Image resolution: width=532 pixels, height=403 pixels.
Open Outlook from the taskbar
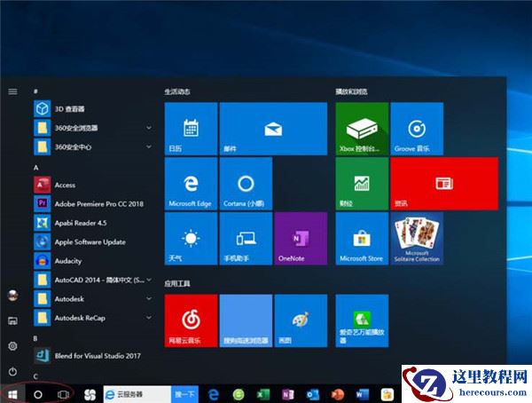(312, 394)
